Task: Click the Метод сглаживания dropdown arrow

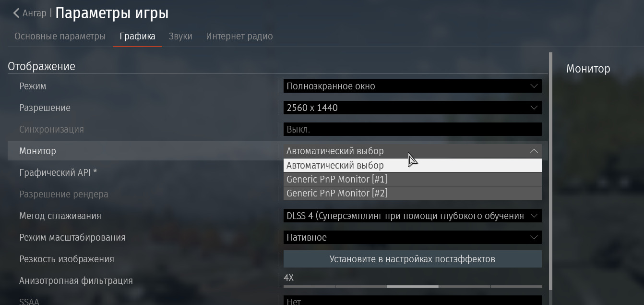Action: tap(534, 216)
